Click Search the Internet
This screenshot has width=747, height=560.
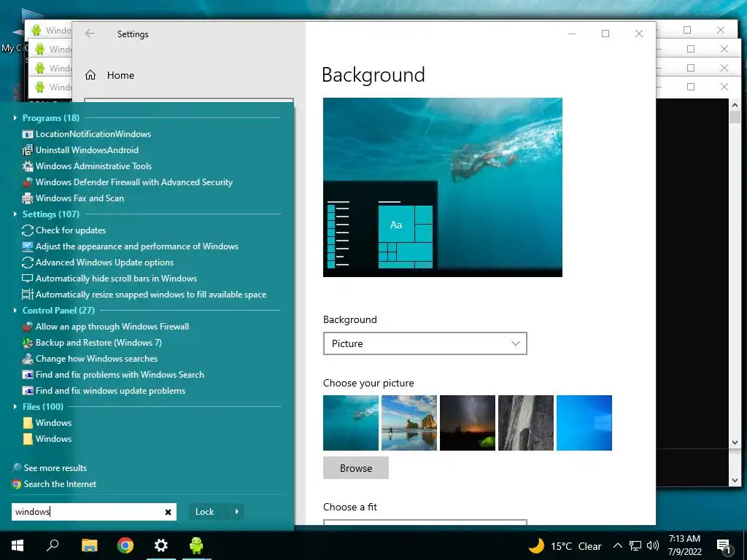pos(54,484)
